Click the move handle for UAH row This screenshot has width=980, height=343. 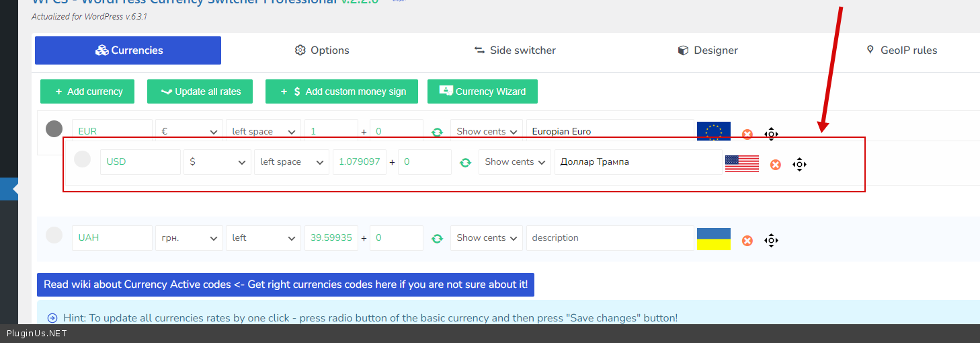point(771,240)
